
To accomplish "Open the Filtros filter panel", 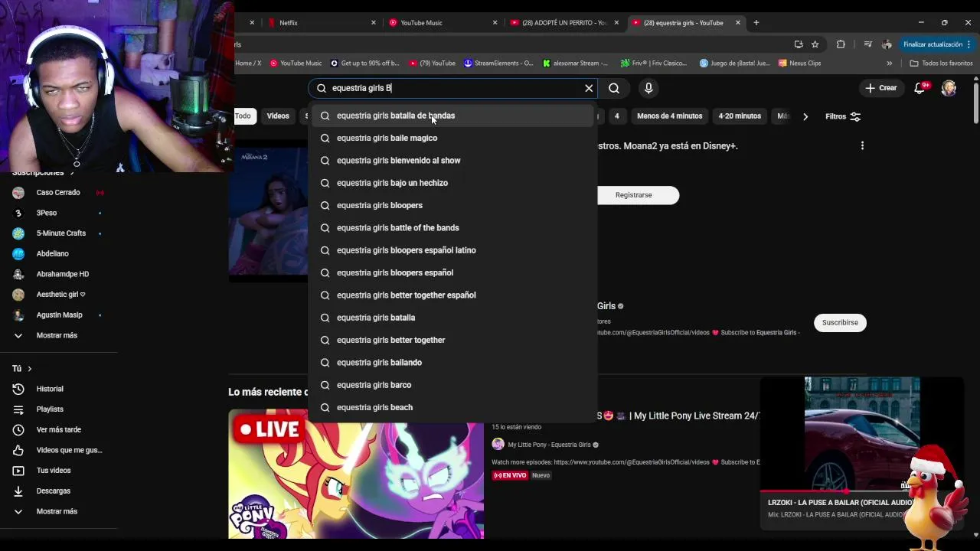I will pyautogui.click(x=843, y=116).
